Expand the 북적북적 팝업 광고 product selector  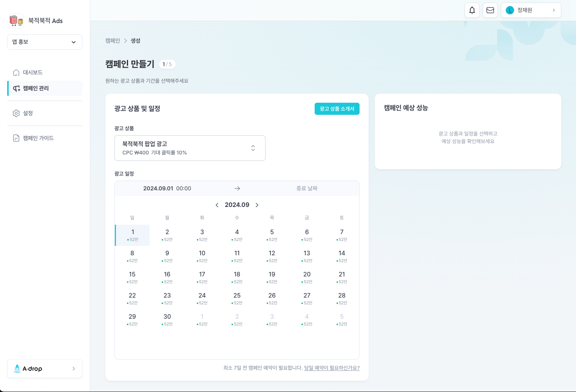190,148
